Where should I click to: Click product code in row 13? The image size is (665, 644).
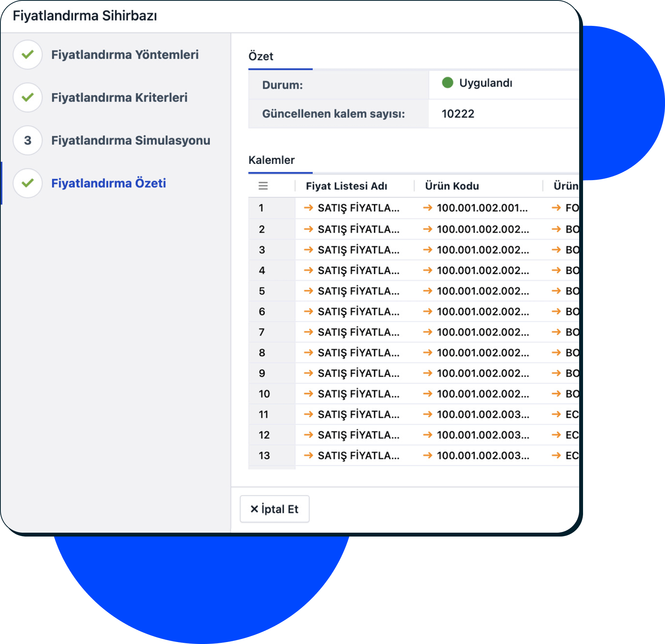coord(483,456)
